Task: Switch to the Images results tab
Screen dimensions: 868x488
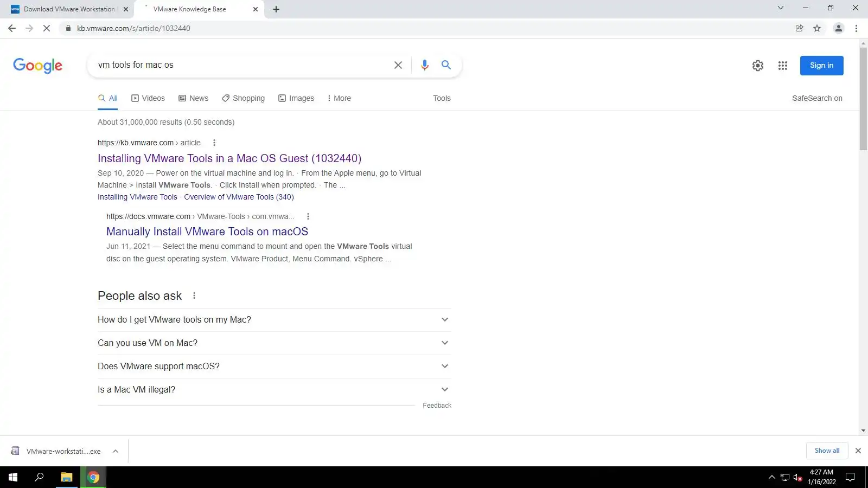Action: 296,98
